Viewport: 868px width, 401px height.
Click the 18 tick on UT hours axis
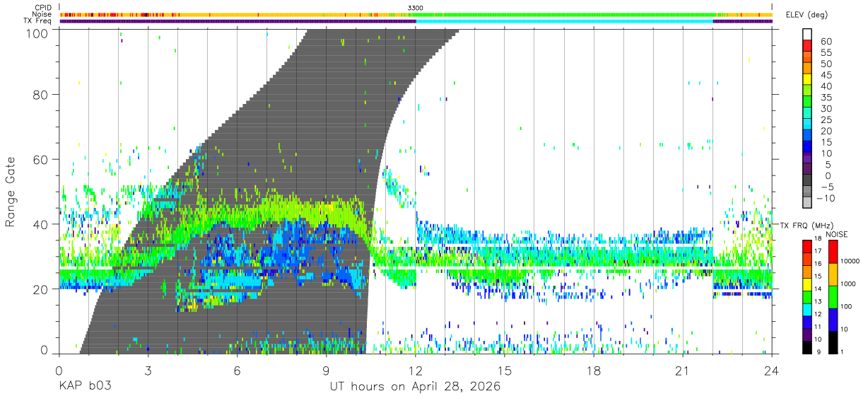[594, 371]
